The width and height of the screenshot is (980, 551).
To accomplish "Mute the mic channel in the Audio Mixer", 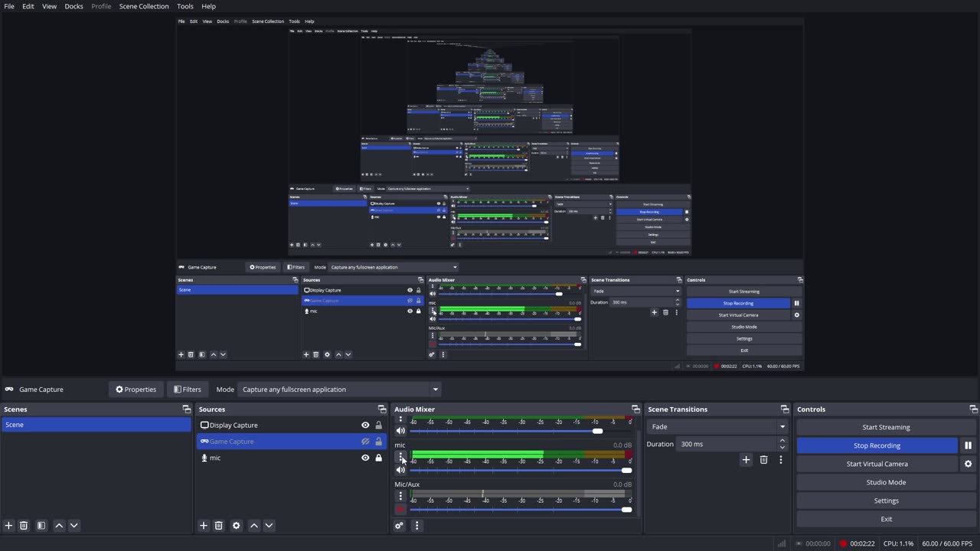I will point(400,470).
